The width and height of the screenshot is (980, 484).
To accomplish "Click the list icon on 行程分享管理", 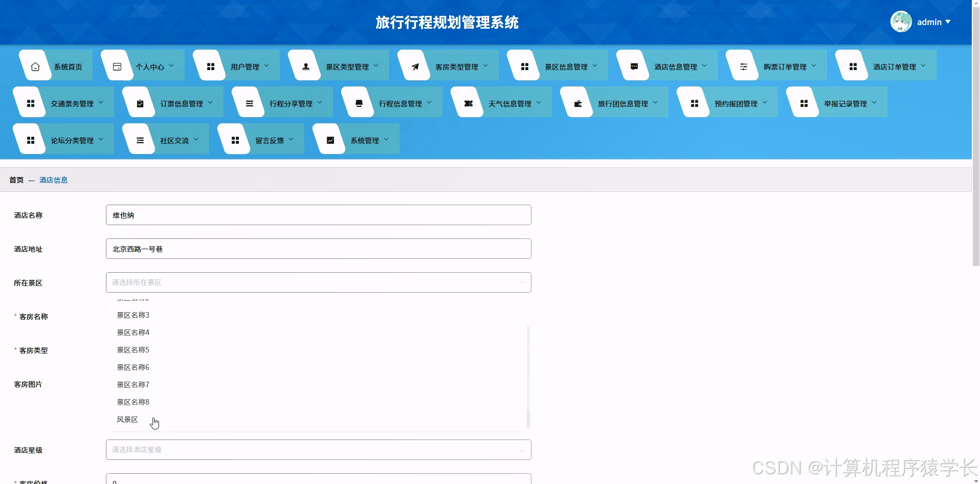I will [x=249, y=102].
